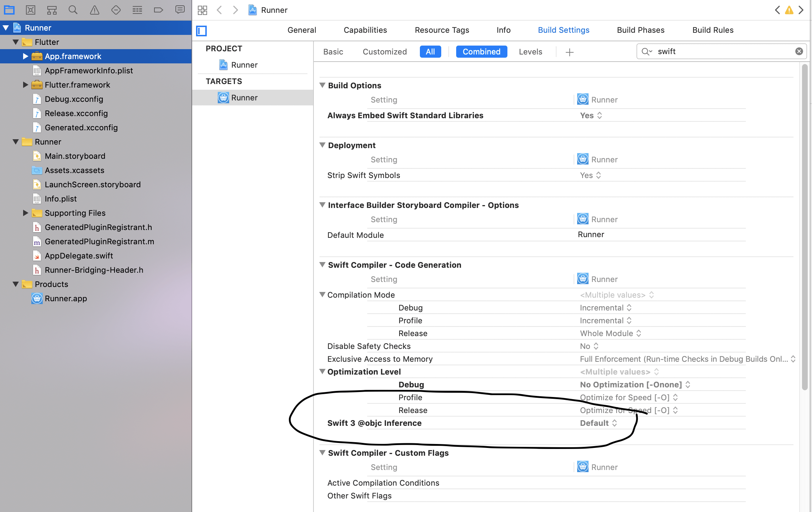Click the Runner project icon in sidebar
This screenshot has width=812, height=512.
(16, 27)
